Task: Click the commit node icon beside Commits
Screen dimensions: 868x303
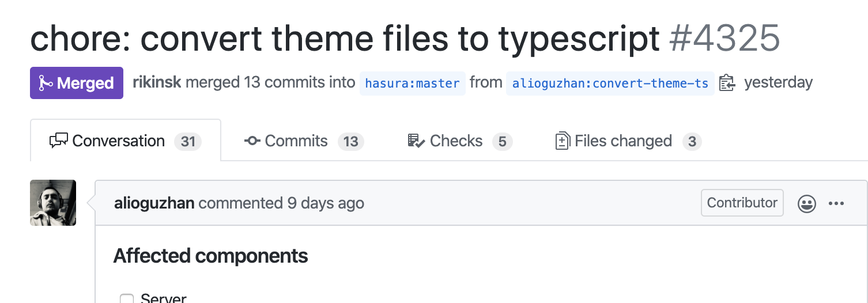Action: coord(252,141)
